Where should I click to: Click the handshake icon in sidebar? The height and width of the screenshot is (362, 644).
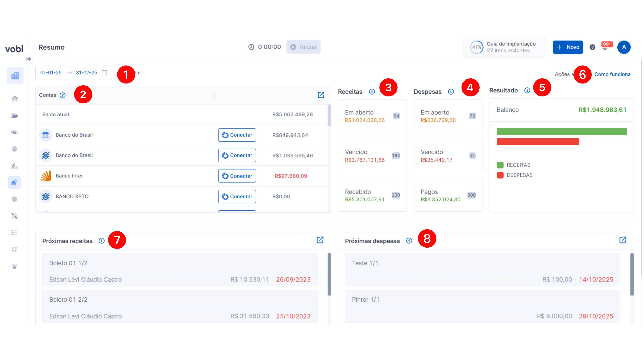click(x=14, y=132)
